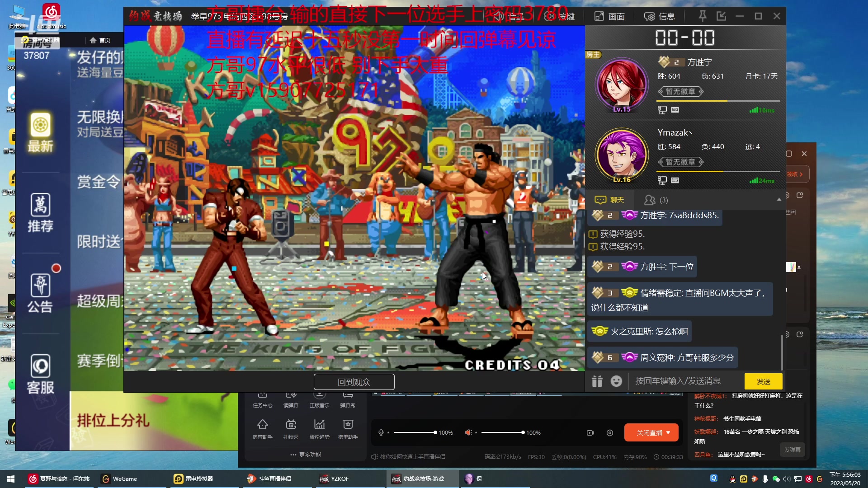Click the QQ penguin tray icon

pos(732,479)
